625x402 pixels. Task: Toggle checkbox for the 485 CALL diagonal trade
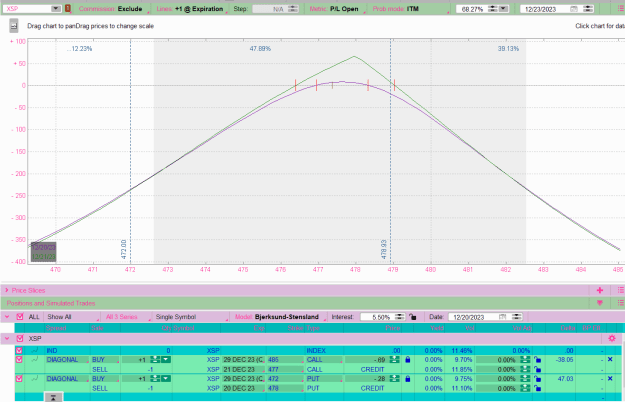[x=19, y=359]
